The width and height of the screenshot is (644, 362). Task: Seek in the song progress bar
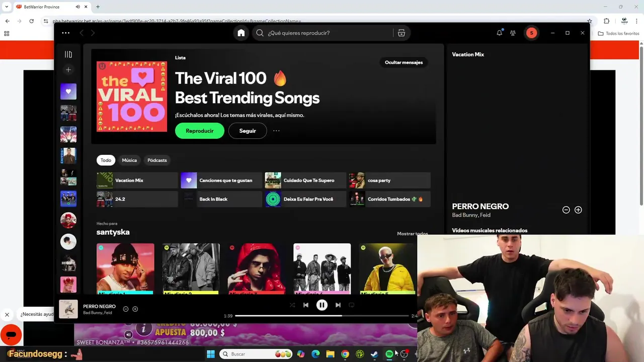point(322,316)
